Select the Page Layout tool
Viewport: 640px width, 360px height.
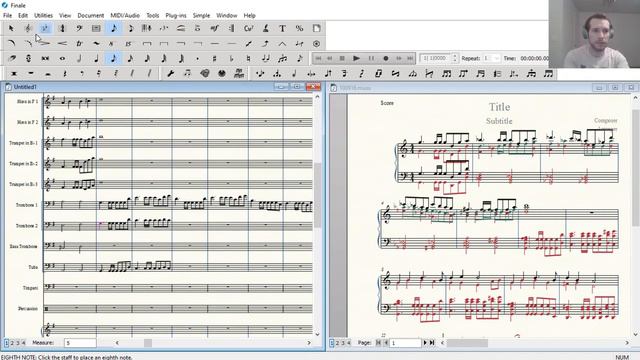point(317,28)
